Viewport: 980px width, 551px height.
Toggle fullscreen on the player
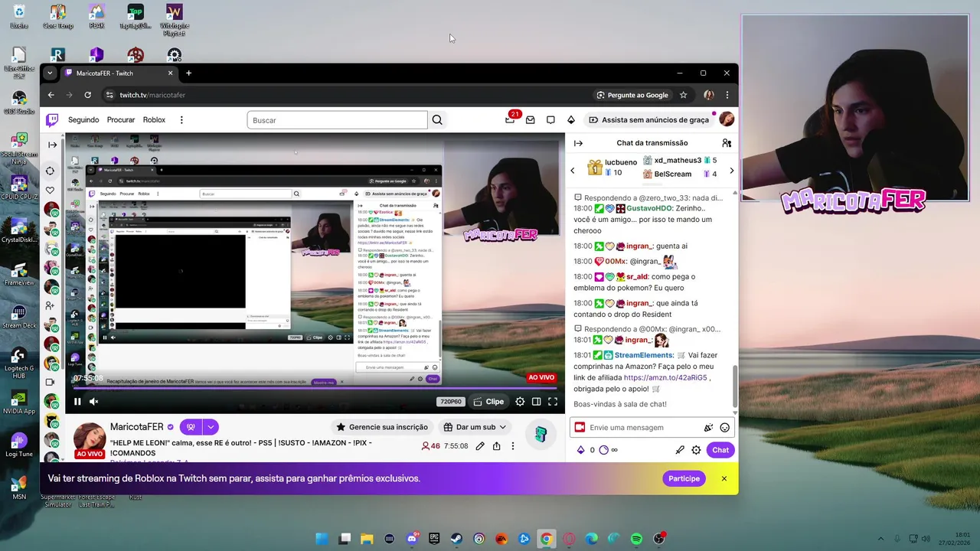coord(553,402)
